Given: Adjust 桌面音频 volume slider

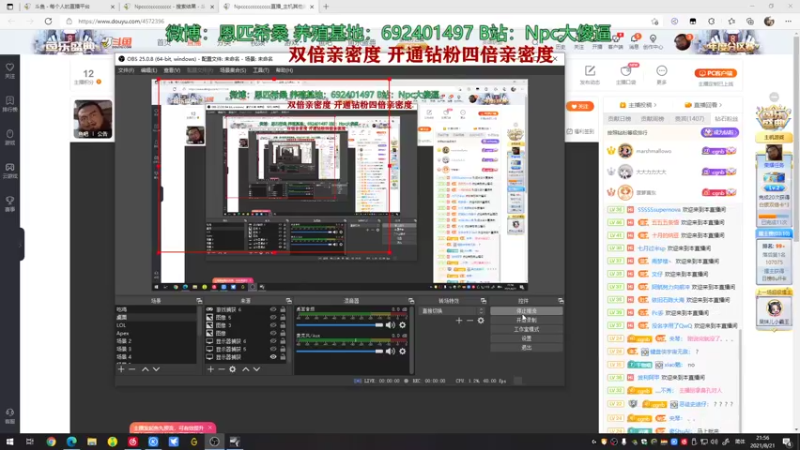Looking at the screenshot, I should click(340, 325).
